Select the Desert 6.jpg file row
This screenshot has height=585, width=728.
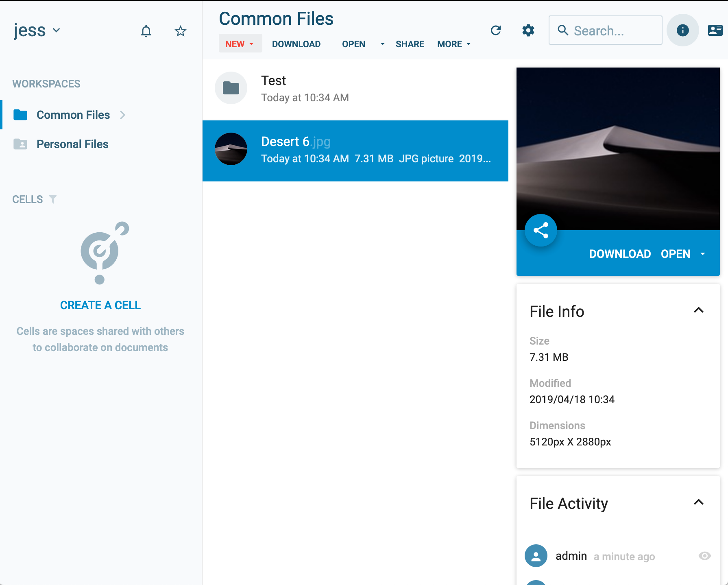[355, 151]
